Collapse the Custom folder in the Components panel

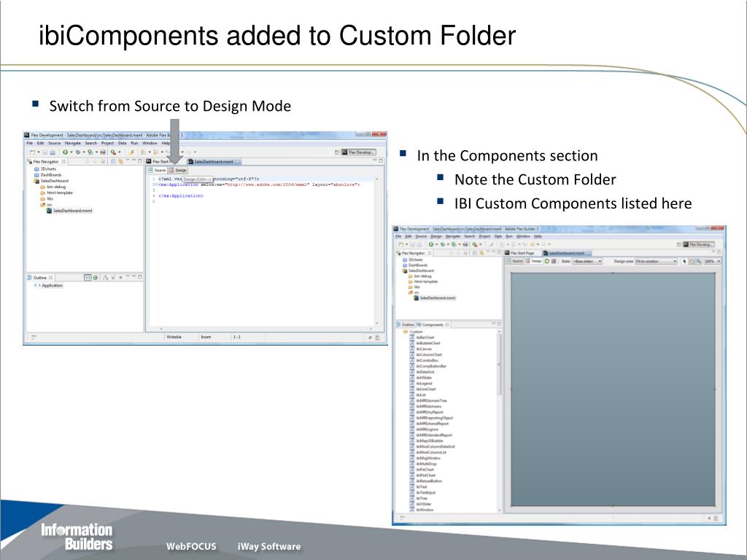click(406, 332)
